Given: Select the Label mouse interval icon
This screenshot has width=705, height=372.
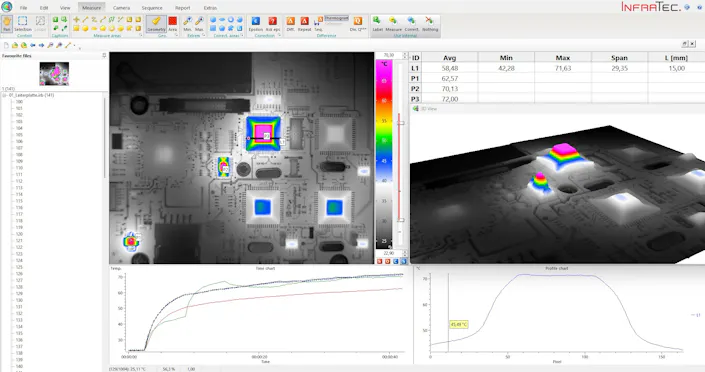Looking at the screenshot, I should coord(377,24).
